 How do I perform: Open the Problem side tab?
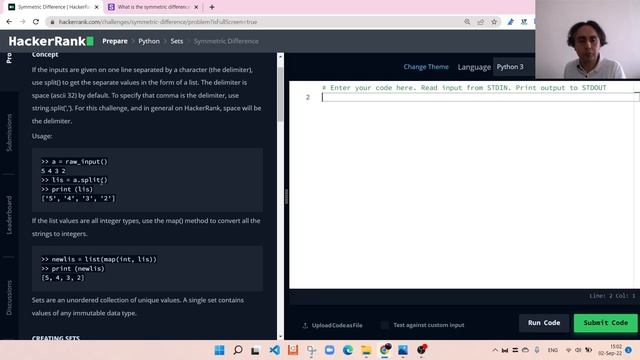tap(9, 58)
